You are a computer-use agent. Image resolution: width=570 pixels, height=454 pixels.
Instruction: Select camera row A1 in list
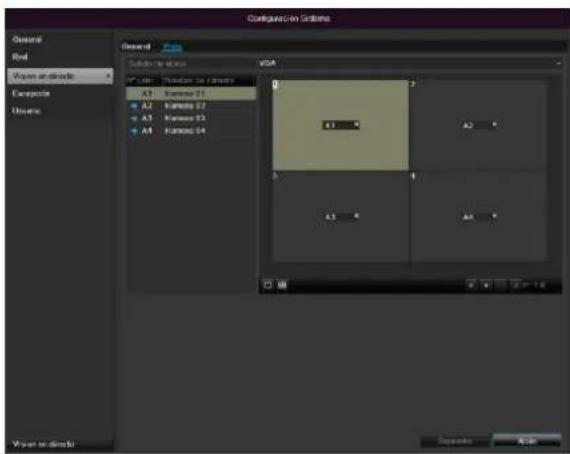191,94
